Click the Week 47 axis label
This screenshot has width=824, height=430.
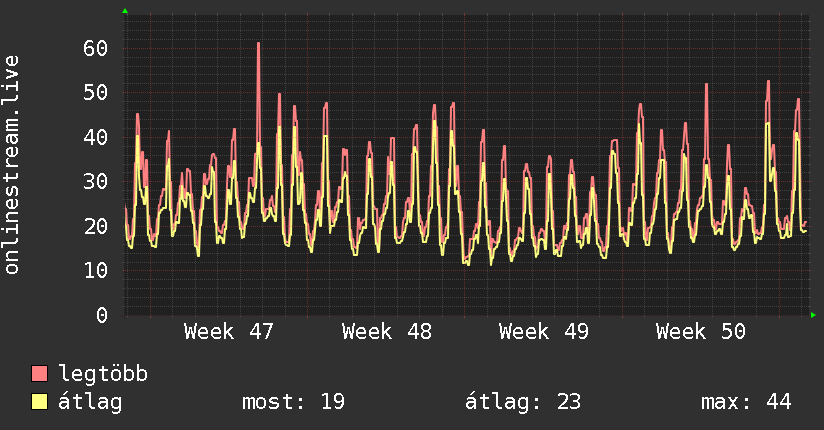coord(229,331)
